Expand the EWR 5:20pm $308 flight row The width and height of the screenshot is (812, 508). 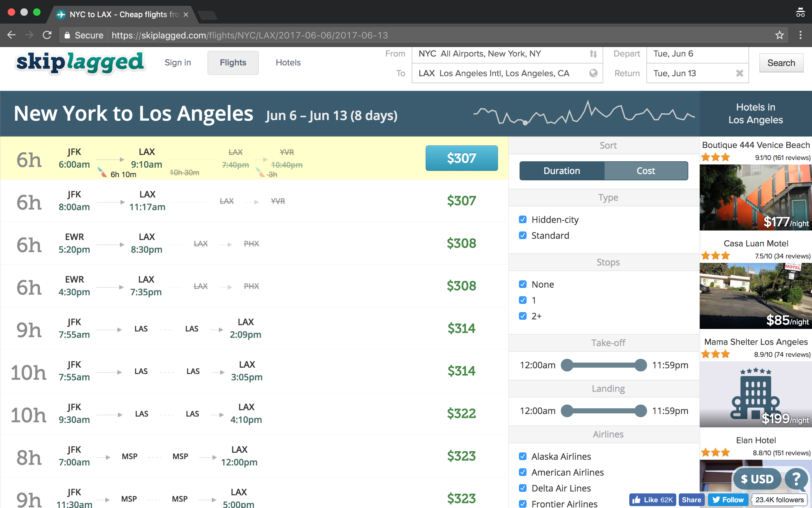click(254, 243)
